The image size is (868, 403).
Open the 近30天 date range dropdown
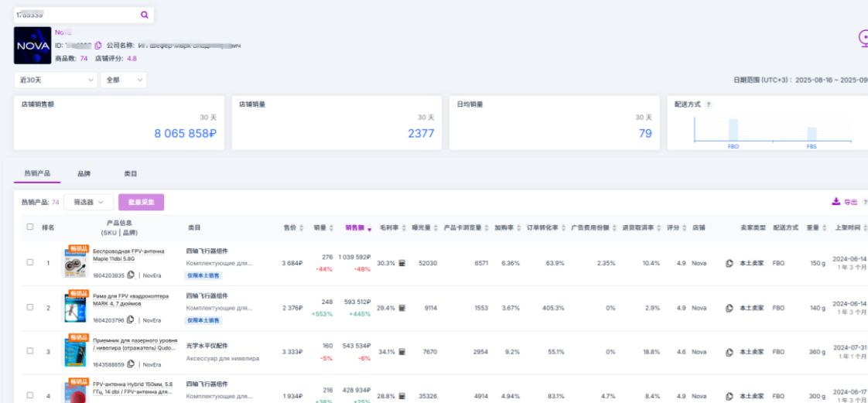tap(56, 80)
